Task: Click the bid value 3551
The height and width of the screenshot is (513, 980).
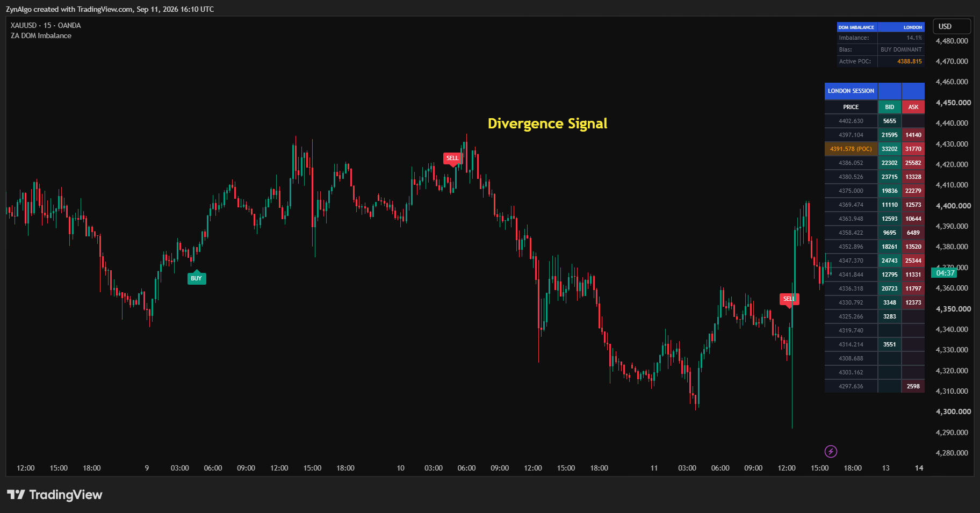Action: (890, 344)
